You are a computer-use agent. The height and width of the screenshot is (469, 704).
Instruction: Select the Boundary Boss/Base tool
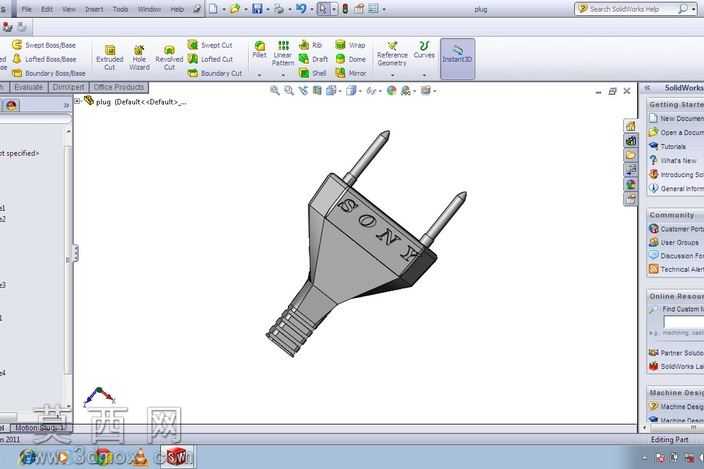48,73
